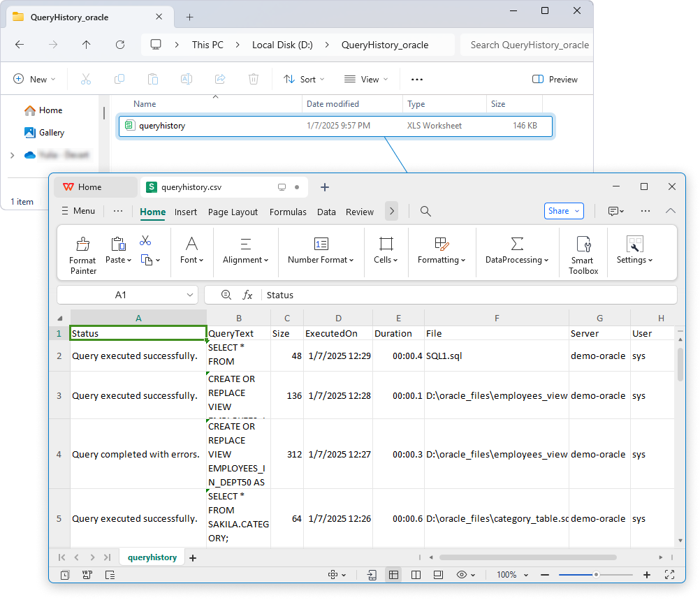Click the Share button

click(x=564, y=211)
